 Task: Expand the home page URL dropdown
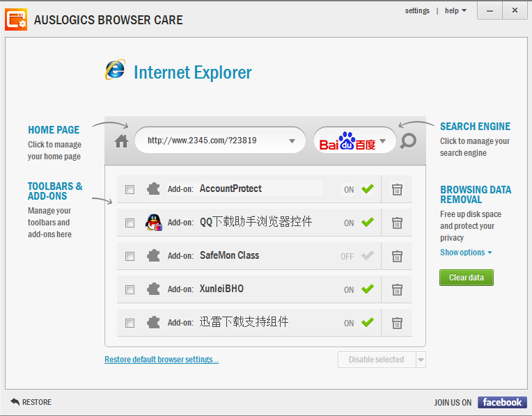click(x=292, y=141)
